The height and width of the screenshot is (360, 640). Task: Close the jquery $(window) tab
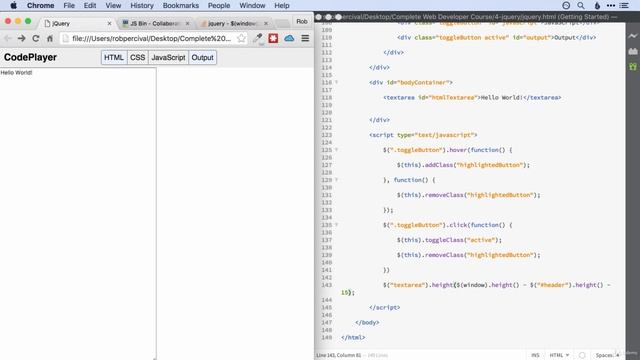click(x=266, y=24)
